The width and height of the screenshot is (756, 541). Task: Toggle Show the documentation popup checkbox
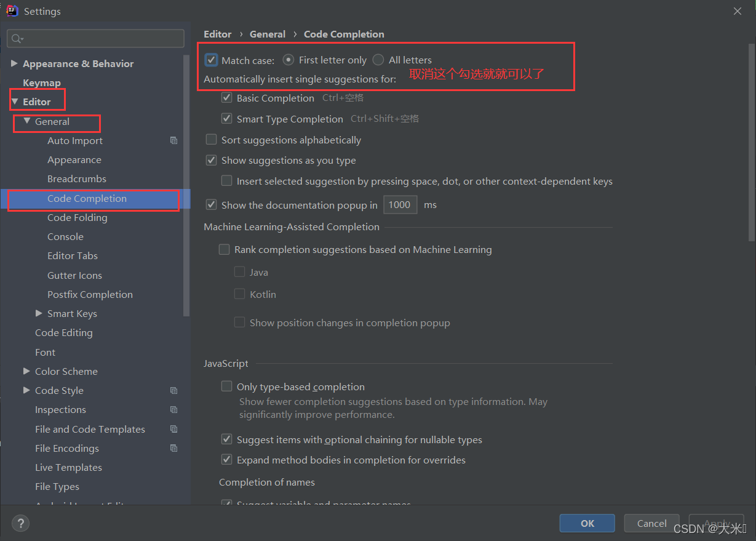[211, 205]
